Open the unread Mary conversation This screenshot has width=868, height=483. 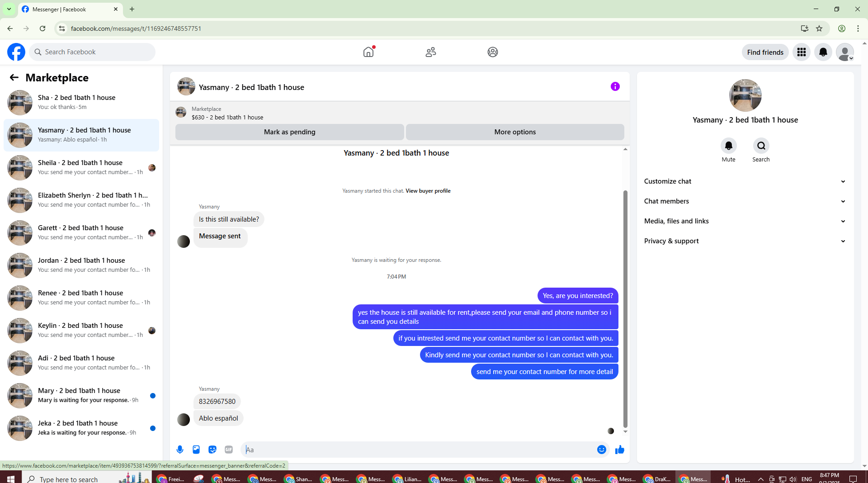[81, 395]
